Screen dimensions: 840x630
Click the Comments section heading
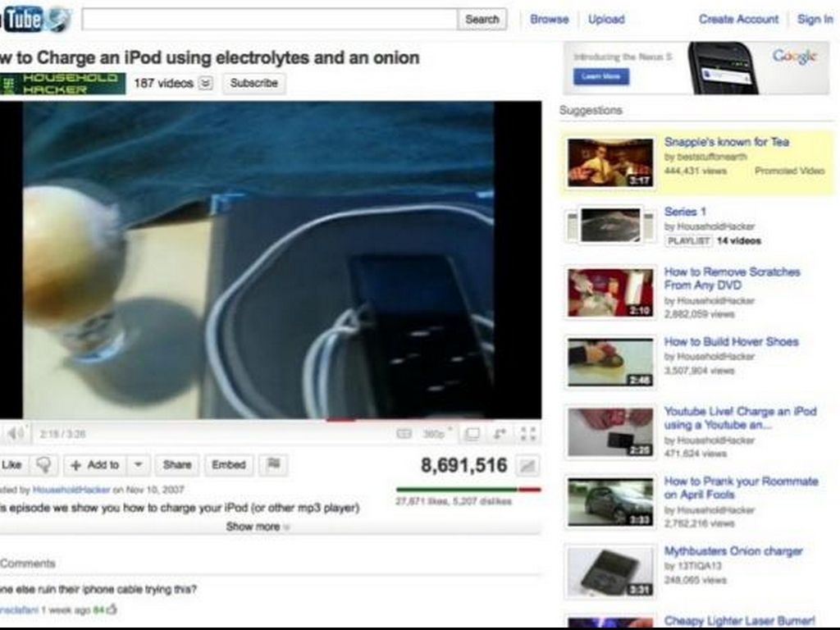pos(28,564)
